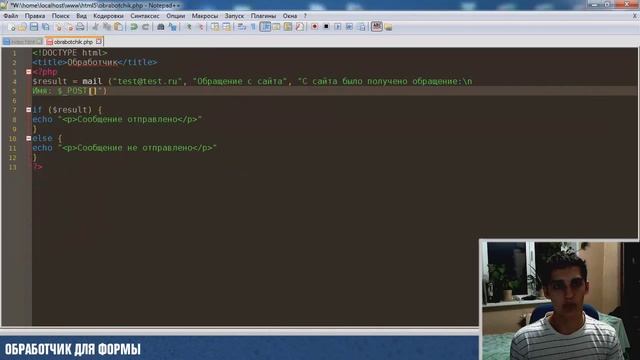Click the mail function name on line 4

pos(92,81)
